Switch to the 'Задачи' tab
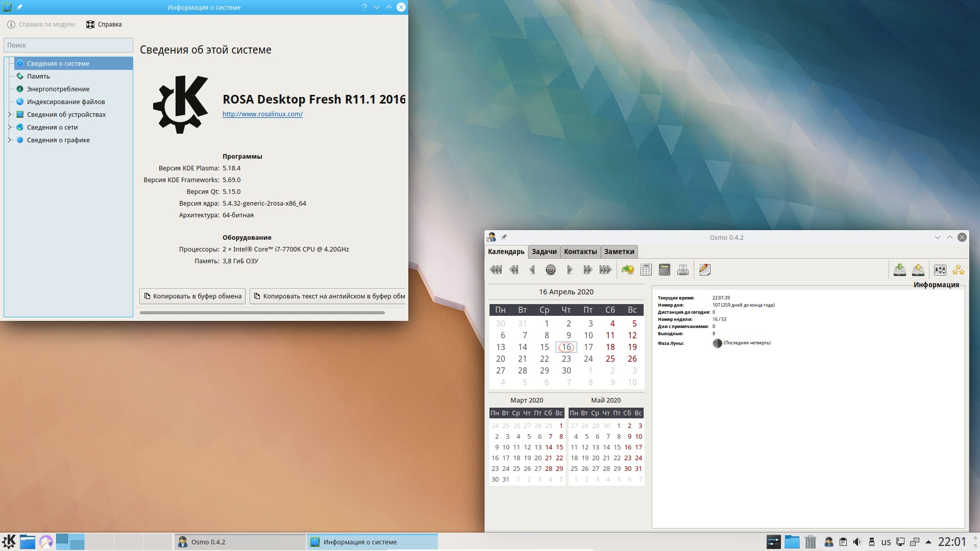Viewport: 980px width, 551px height. point(544,252)
